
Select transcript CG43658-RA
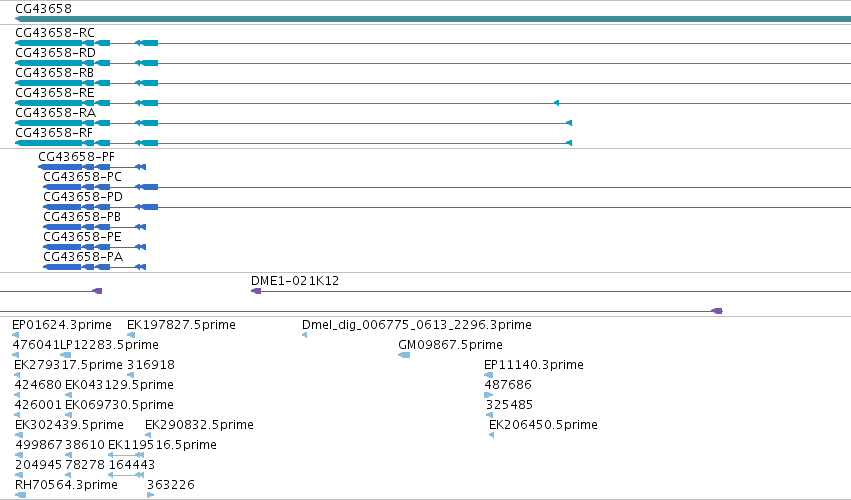point(55,113)
